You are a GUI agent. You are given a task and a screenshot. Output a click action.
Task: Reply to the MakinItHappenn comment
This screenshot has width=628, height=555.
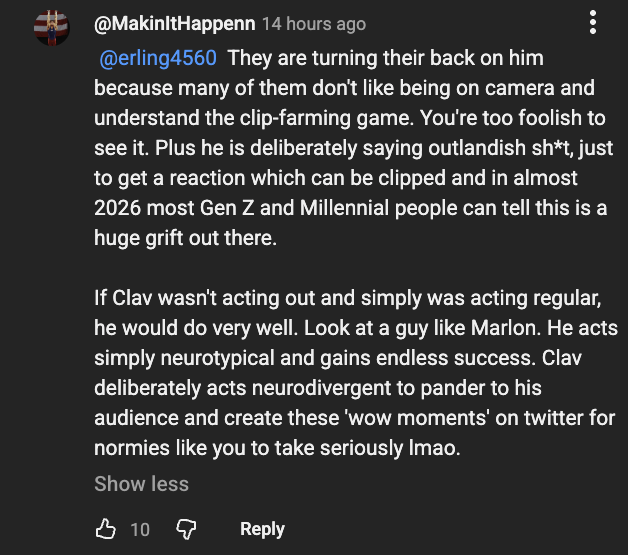(x=262, y=529)
